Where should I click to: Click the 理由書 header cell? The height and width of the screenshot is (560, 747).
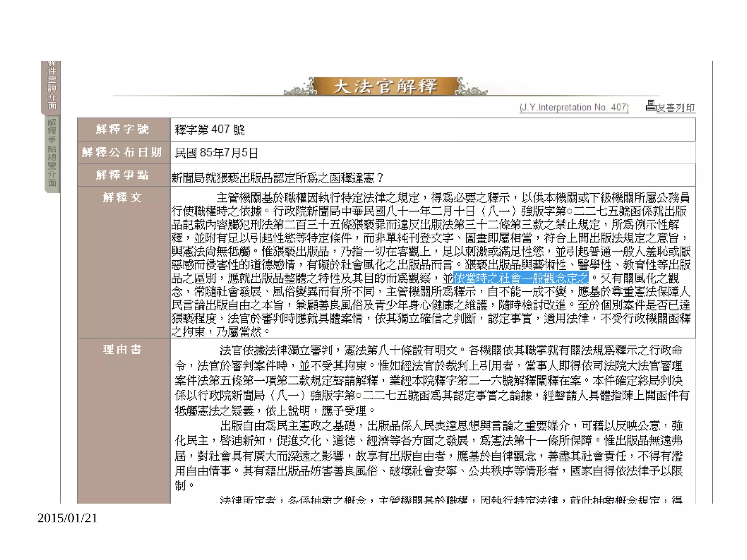coord(123,349)
